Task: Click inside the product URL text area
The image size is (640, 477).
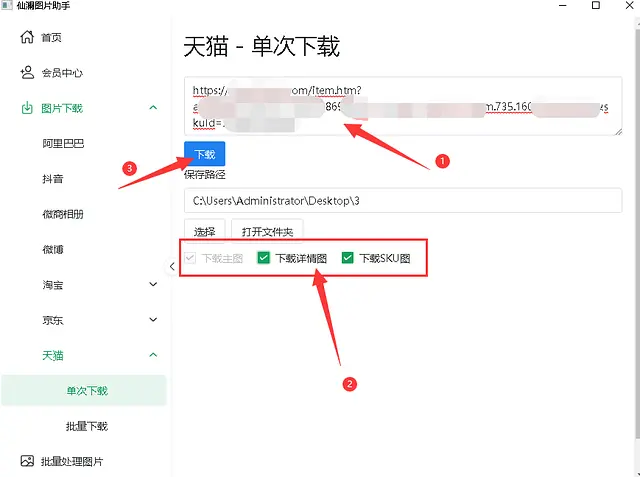Action: tap(403, 106)
